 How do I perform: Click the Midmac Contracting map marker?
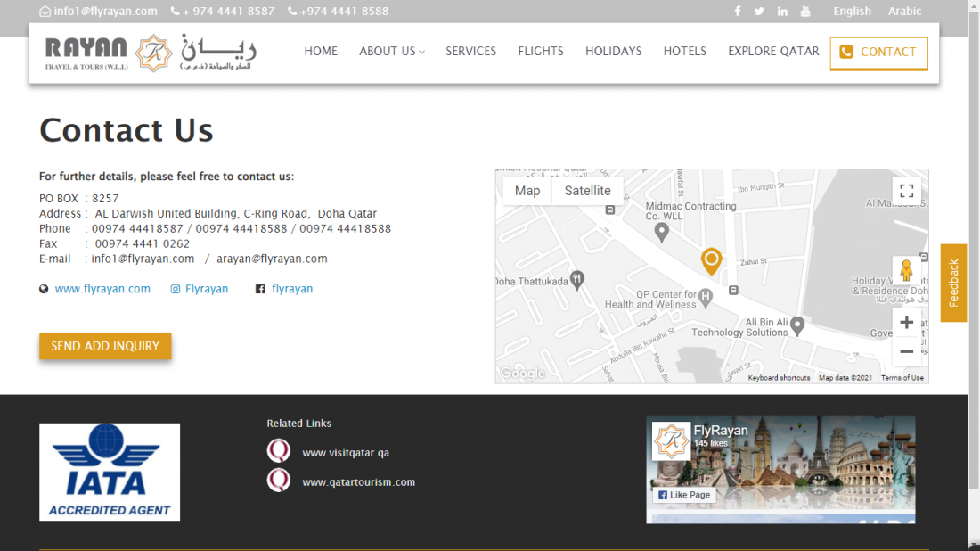[x=661, y=233]
